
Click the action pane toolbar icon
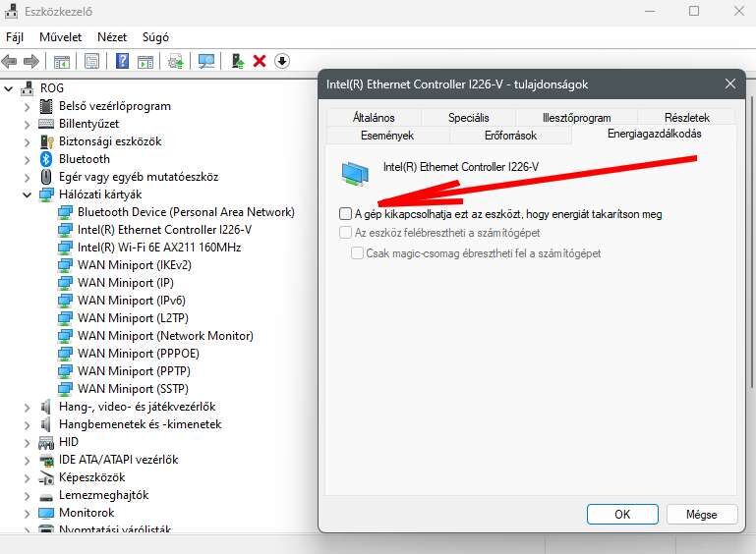tap(145, 61)
